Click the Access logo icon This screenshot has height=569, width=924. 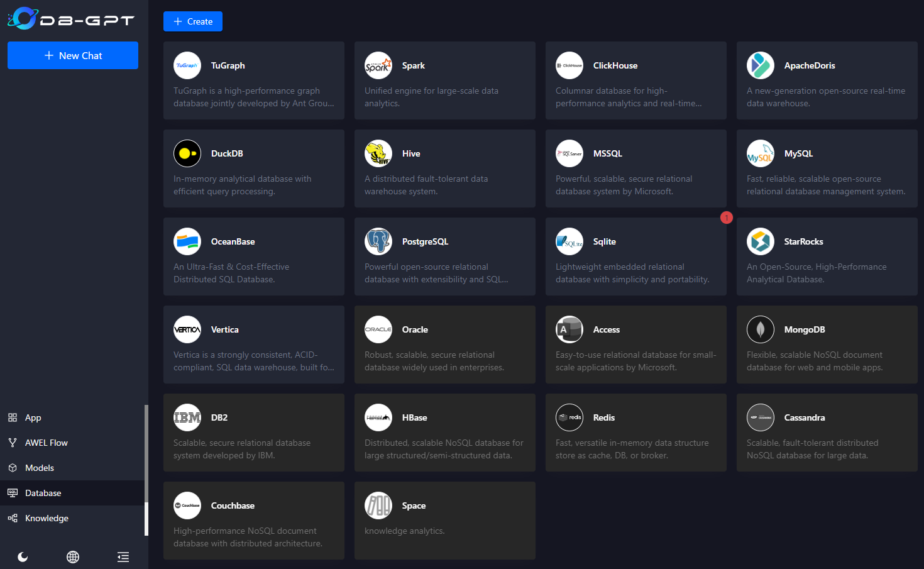point(569,329)
